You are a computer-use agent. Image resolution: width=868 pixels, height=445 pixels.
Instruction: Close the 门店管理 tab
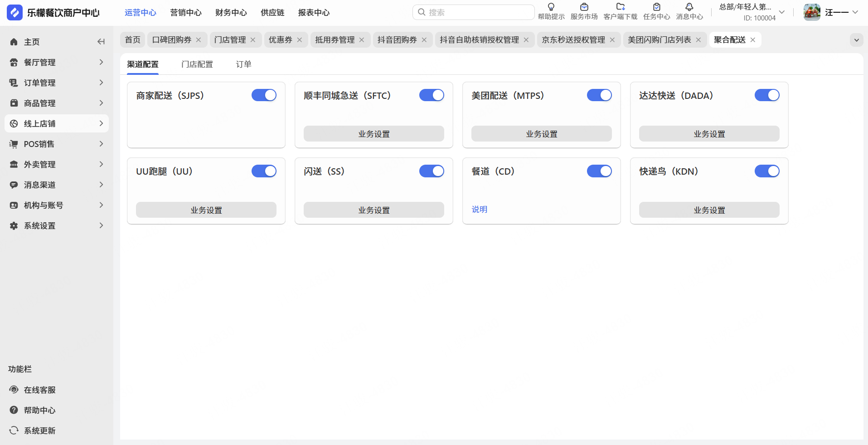tap(253, 40)
